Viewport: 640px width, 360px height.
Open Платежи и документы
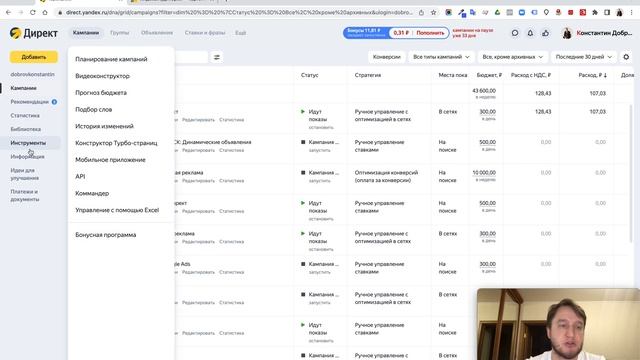coord(24,196)
